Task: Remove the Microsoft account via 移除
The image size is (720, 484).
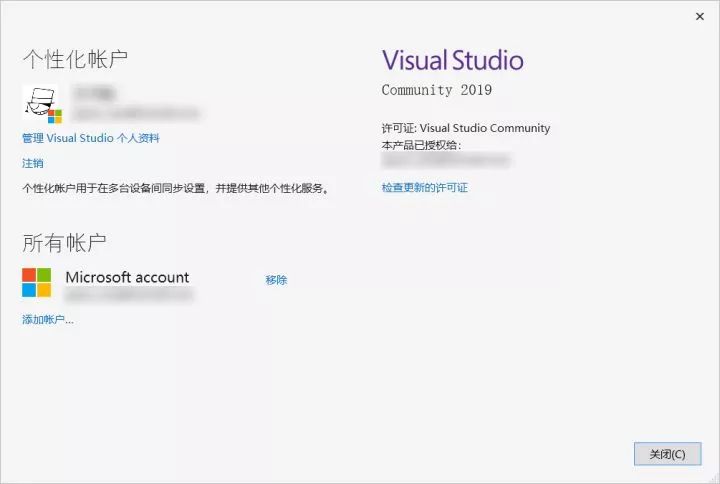Action: tap(276, 280)
